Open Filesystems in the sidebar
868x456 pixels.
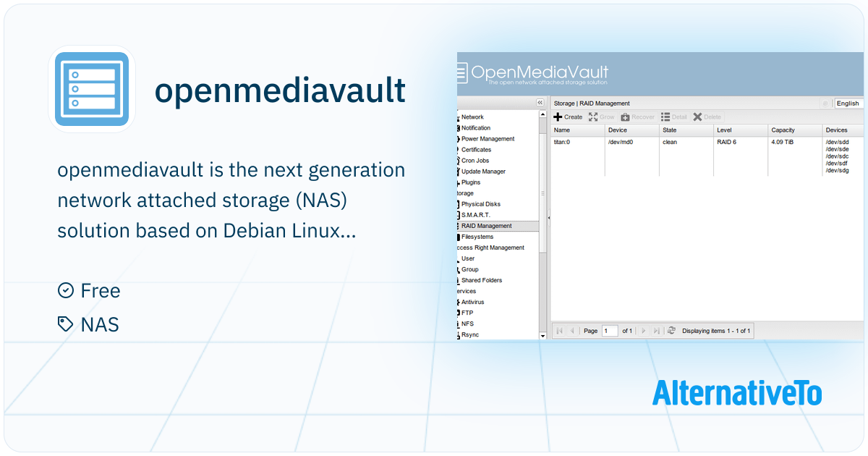[x=477, y=237]
